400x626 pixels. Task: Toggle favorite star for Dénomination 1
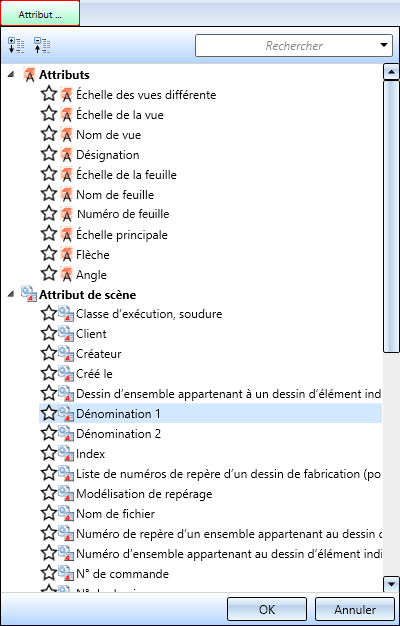49,413
